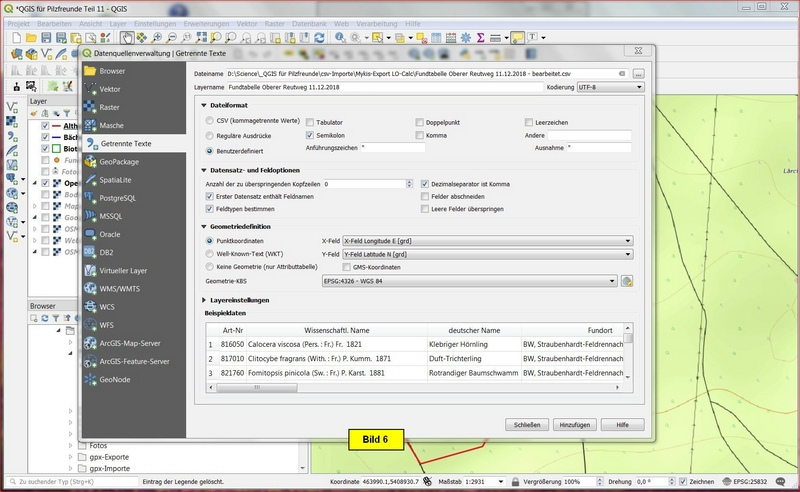Click the CRS selector icon beside Geometrie-KBS
This screenshot has height=492, width=800.
[x=628, y=282]
